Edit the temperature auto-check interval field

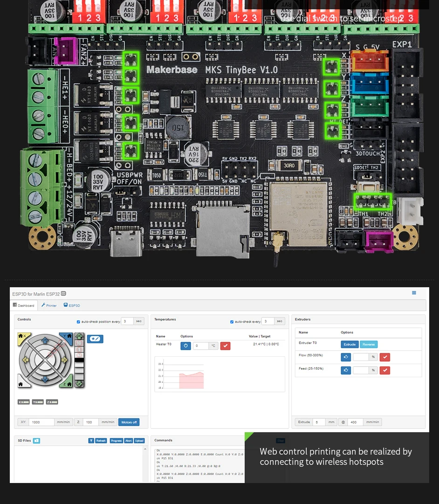[x=268, y=321]
